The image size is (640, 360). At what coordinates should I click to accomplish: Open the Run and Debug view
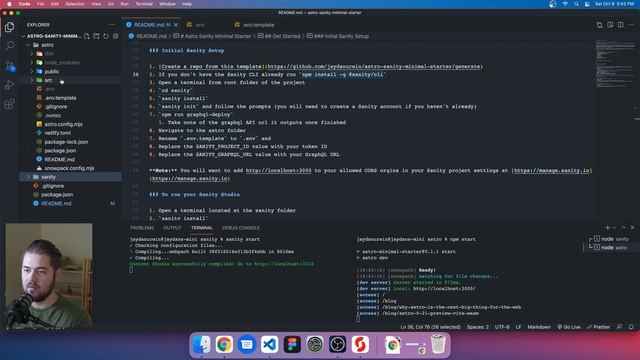pos(9,84)
